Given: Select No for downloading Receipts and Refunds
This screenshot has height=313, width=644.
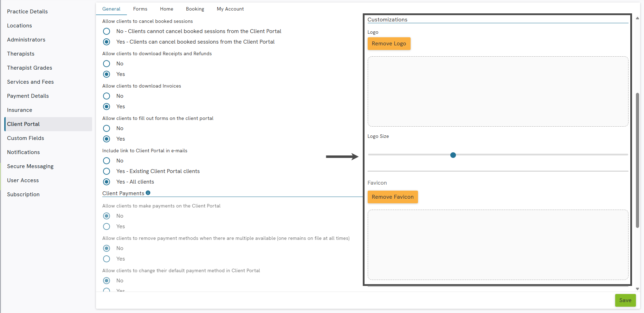Looking at the screenshot, I should point(107,64).
